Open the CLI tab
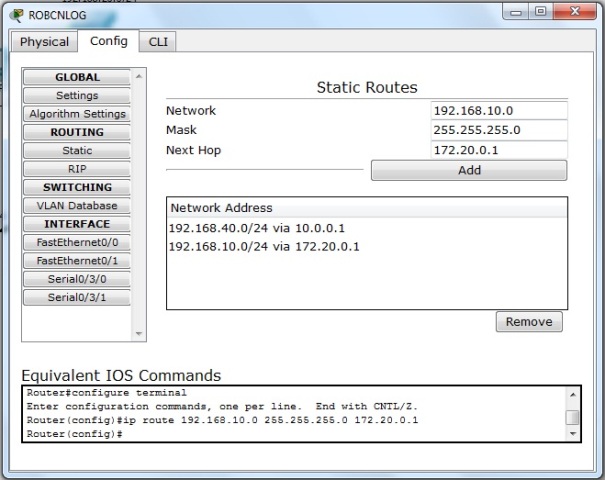This screenshot has width=605, height=480. point(157,42)
